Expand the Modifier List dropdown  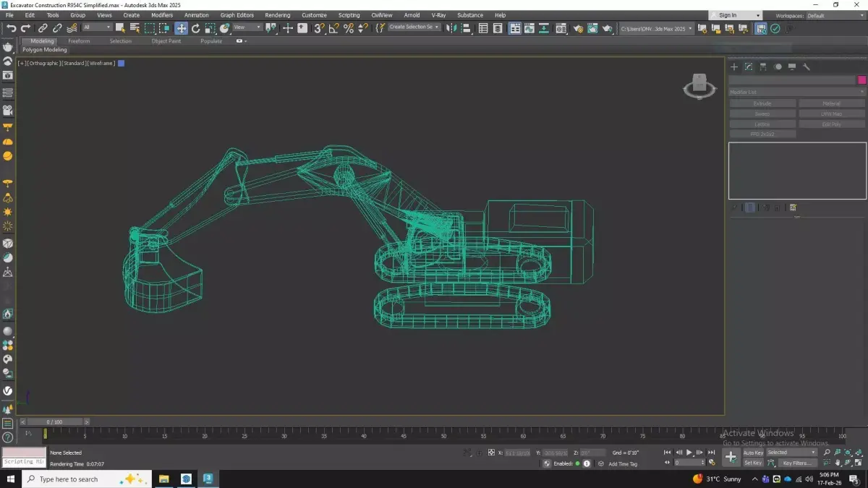coord(796,92)
